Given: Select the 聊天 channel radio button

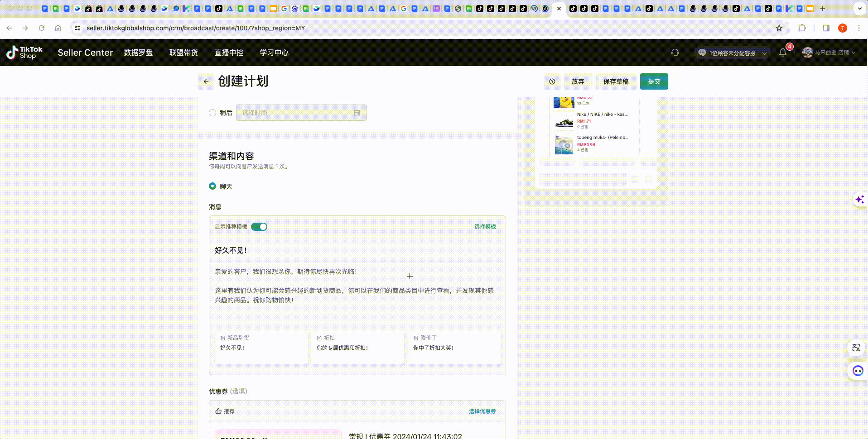Looking at the screenshot, I should (212, 186).
